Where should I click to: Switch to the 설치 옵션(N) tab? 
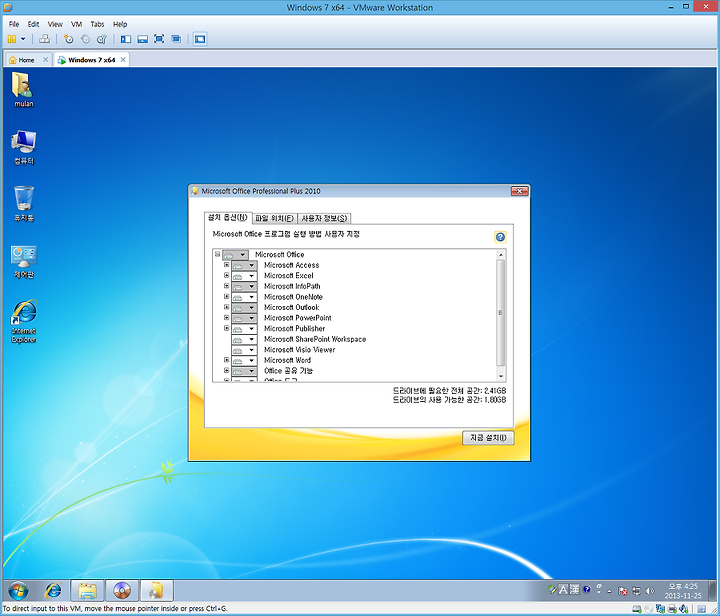pos(228,218)
